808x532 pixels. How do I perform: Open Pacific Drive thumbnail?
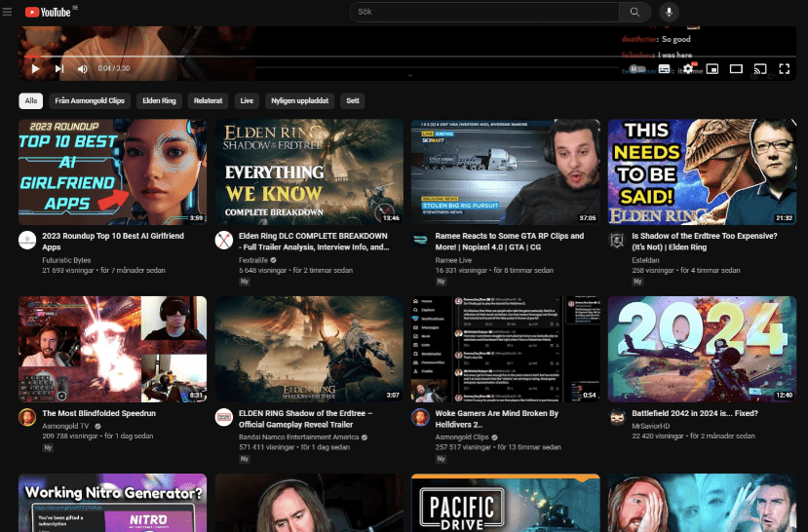[x=506, y=503]
